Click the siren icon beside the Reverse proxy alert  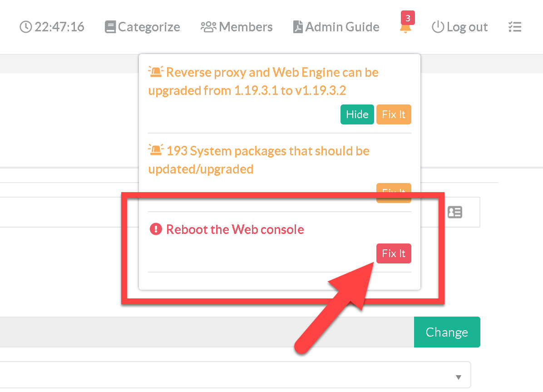tap(156, 72)
